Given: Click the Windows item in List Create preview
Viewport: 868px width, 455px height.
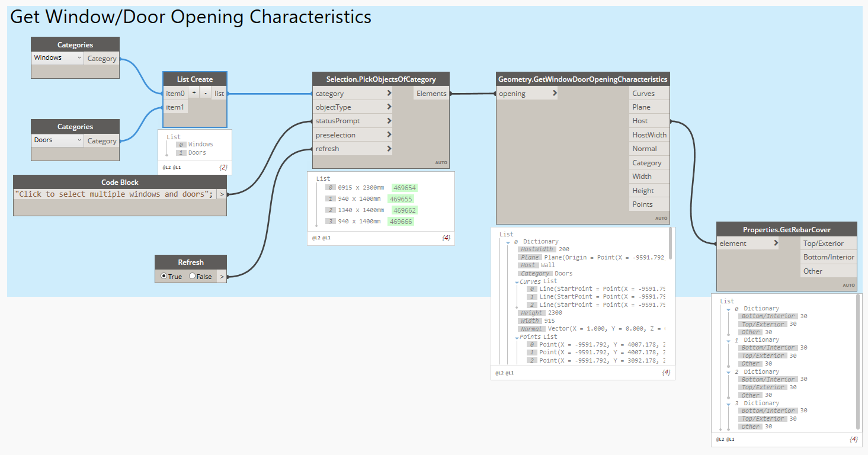Looking at the screenshot, I should pos(201,144).
